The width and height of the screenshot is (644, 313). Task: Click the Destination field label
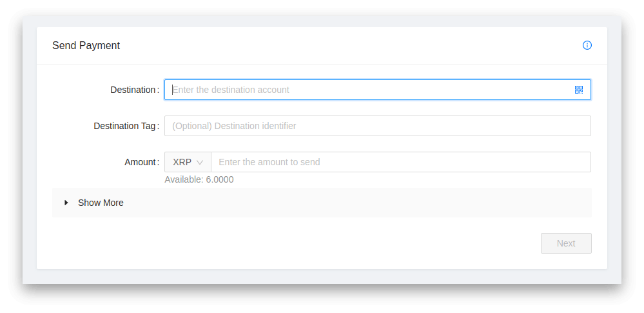133,90
